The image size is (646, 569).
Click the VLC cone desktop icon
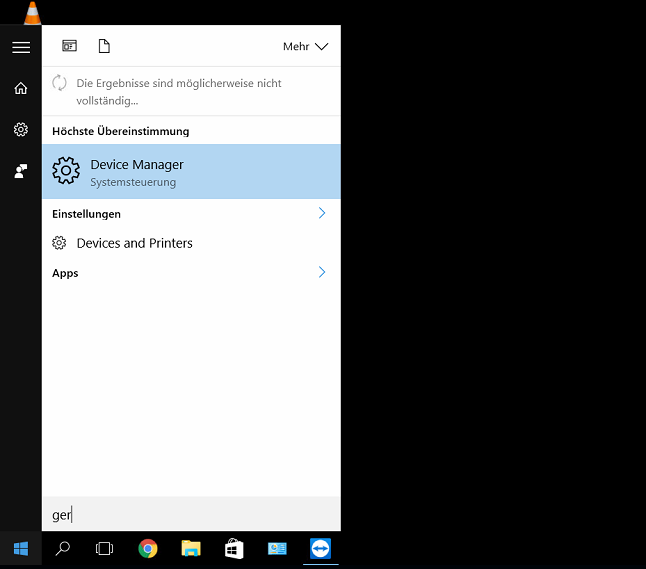tap(33, 13)
